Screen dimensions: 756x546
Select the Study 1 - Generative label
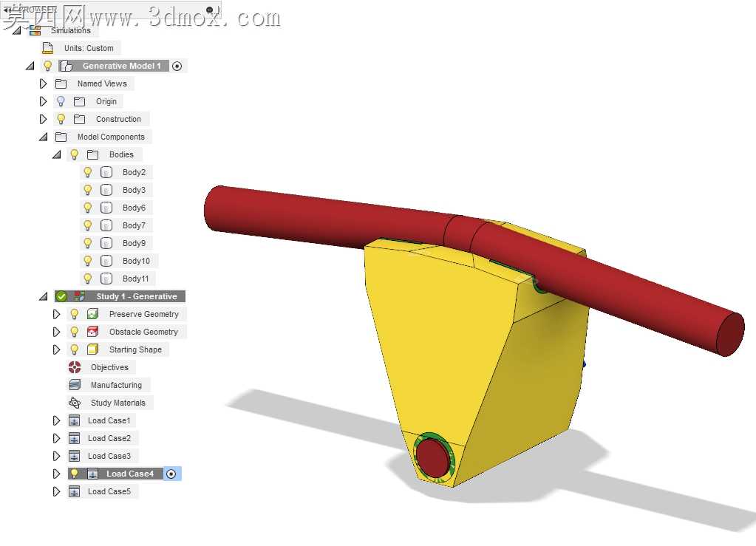[x=137, y=296]
